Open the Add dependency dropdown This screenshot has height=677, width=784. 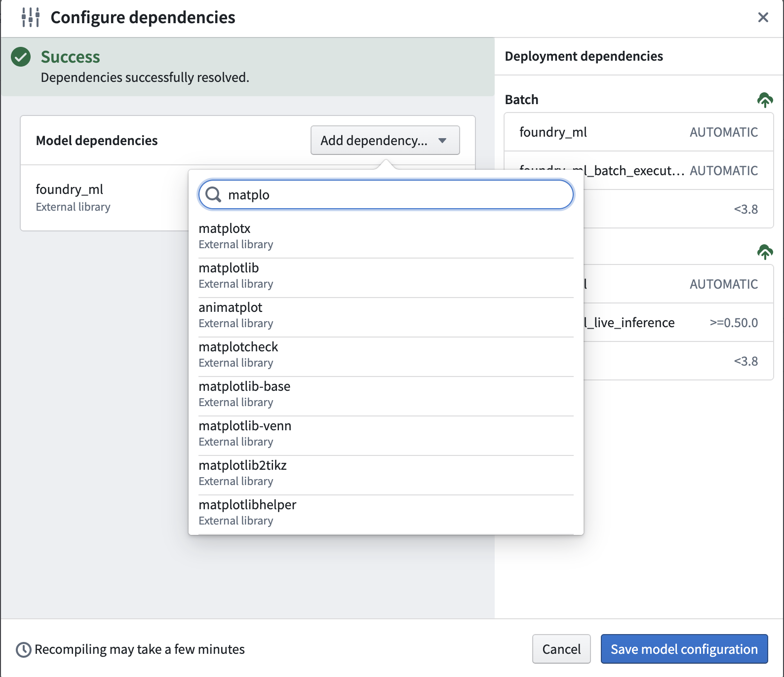pyautogui.click(x=385, y=140)
